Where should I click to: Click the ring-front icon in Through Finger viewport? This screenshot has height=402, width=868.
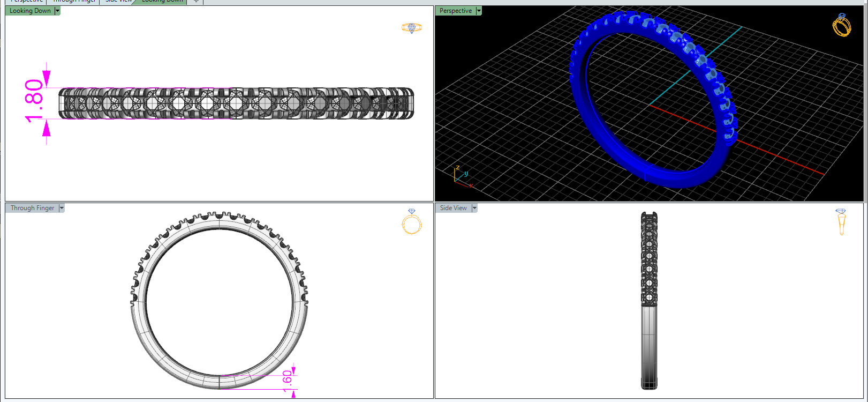tap(412, 222)
